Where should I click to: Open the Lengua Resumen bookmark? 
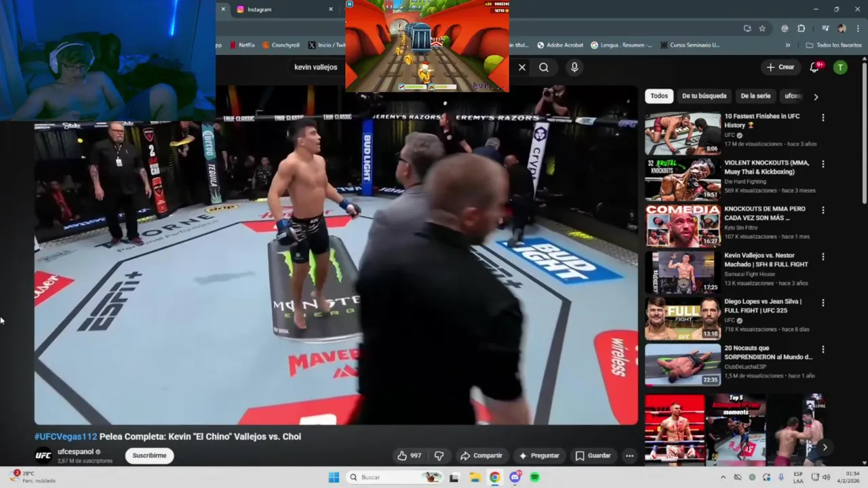pos(621,45)
